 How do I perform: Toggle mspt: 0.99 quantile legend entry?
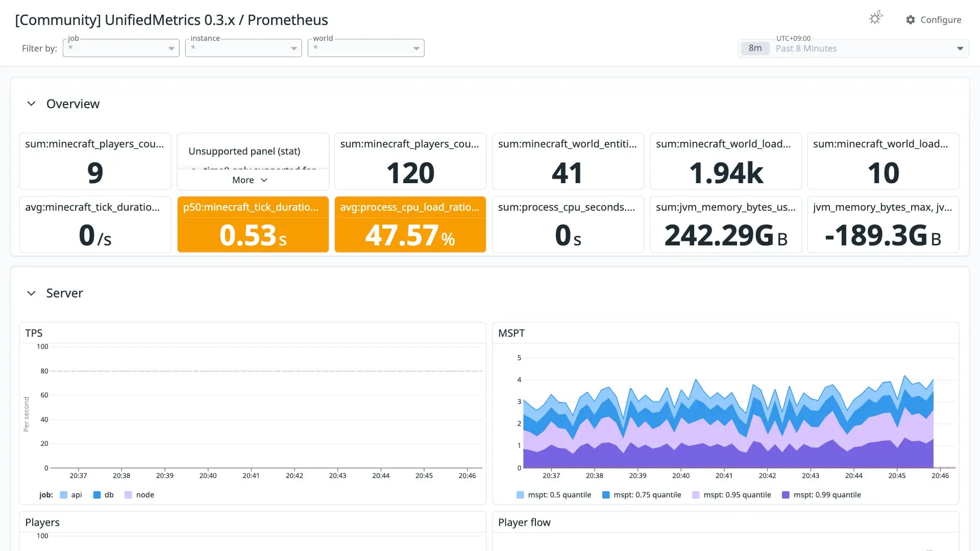(821, 495)
